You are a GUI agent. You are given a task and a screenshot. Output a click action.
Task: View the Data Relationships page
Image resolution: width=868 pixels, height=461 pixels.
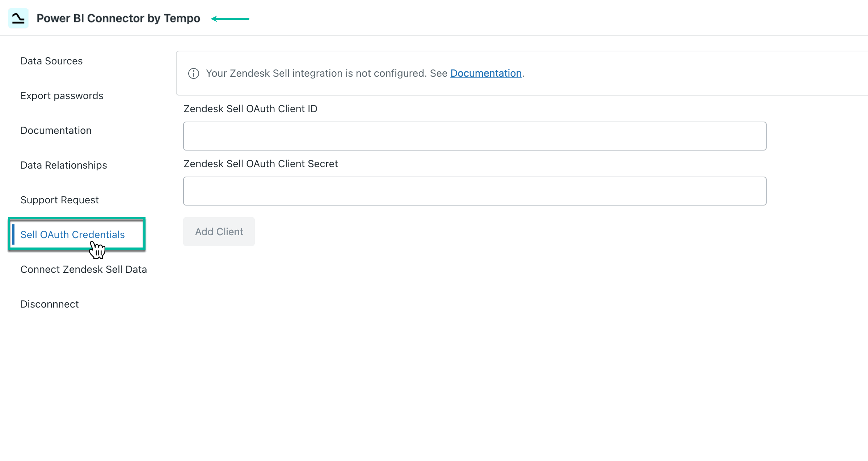pyautogui.click(x=64, y=165)
